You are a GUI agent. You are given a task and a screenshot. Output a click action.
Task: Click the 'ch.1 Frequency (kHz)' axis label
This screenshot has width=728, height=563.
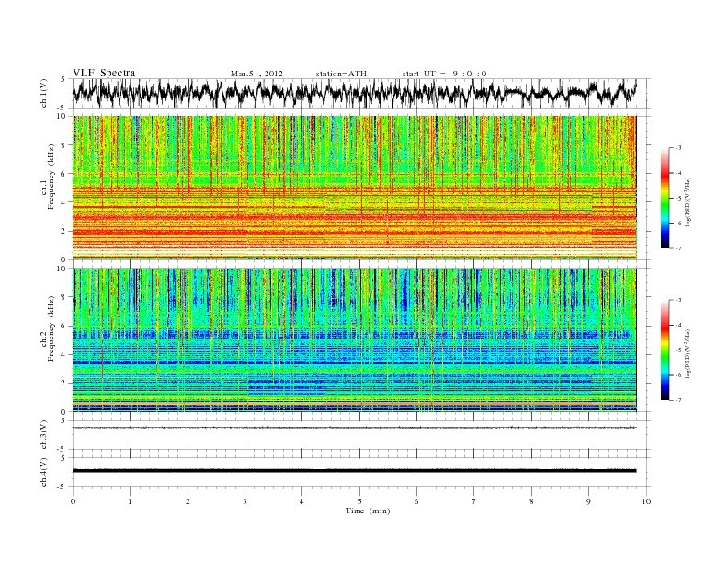coord(47,177)
